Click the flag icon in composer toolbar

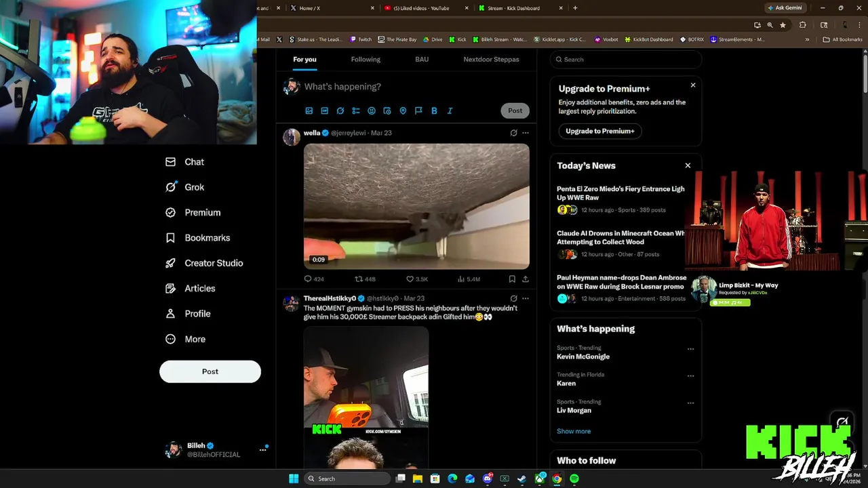click(x=418, y=110)
